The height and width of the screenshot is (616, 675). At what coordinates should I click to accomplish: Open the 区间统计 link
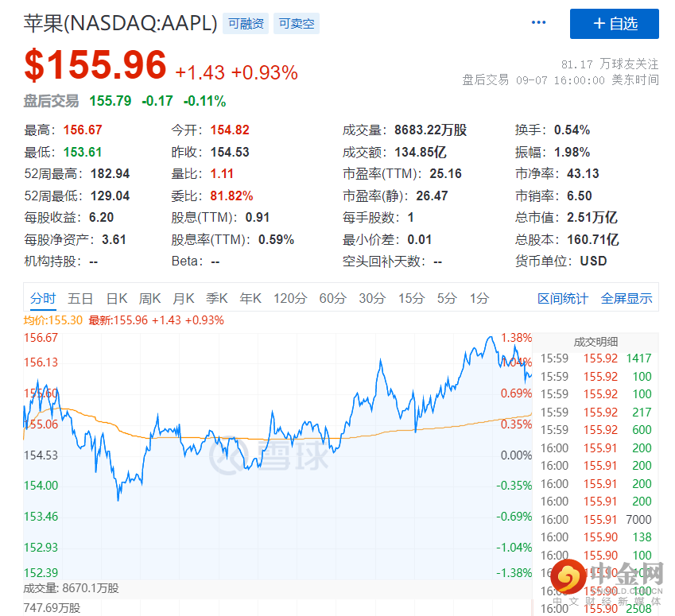pyautogui.click(x=563, y=299)
